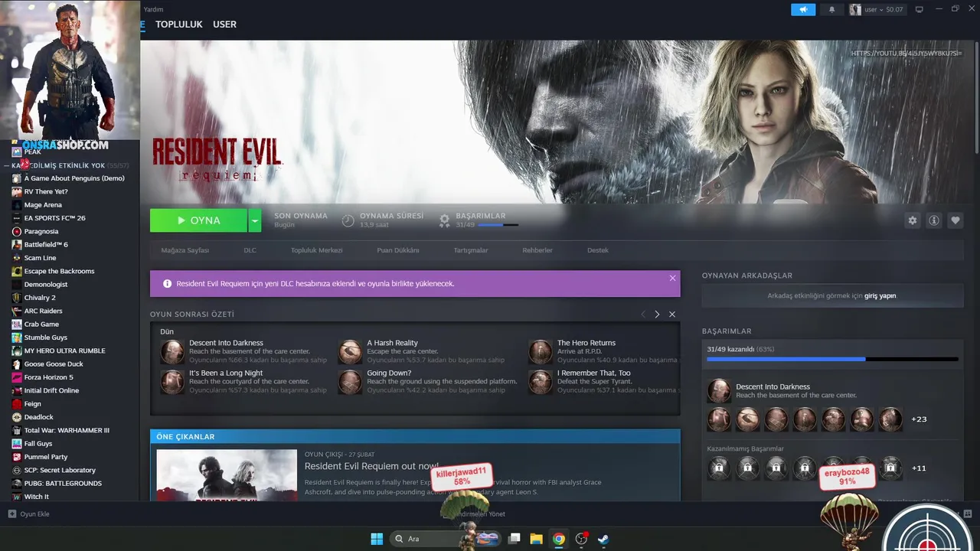Open friends and chat icon bottom right
The width and height of the screenshot is (980, 551).
pyautogui.click(x=967, y=514)
